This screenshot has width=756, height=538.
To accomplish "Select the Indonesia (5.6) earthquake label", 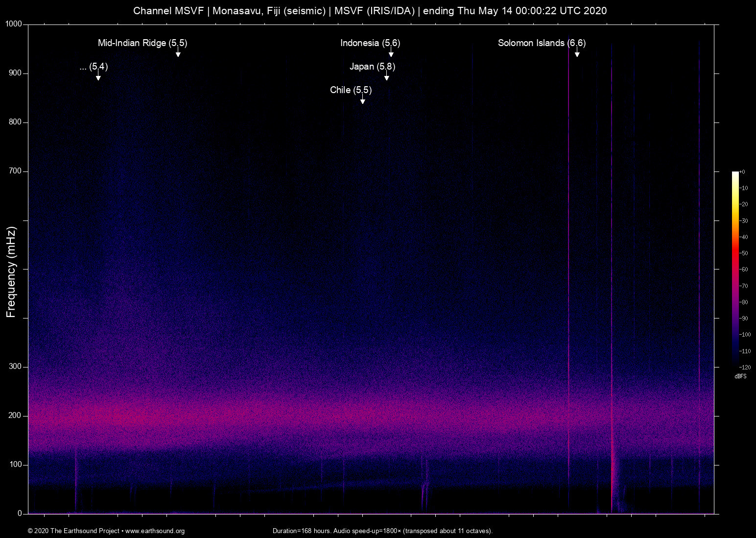I will (370, 43).
